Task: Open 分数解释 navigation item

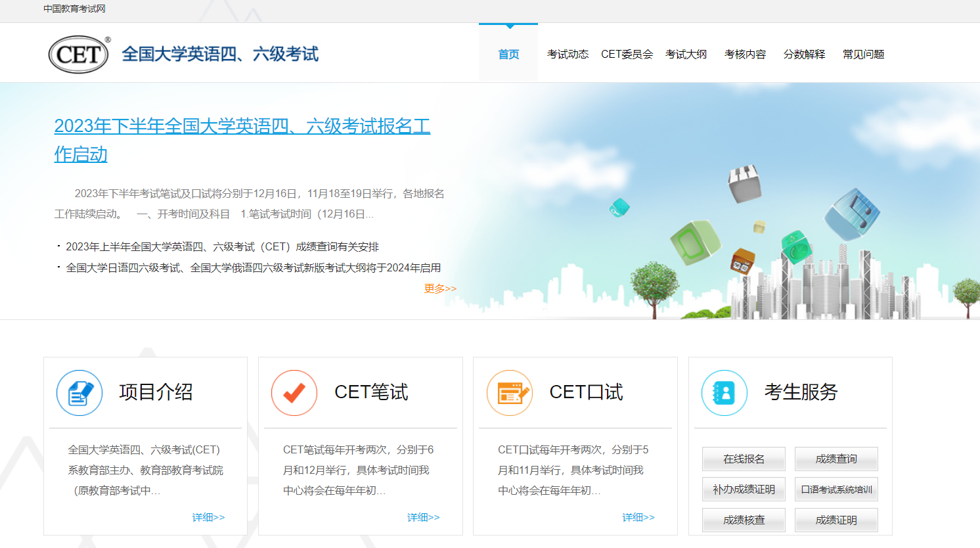Action: (x=804, y=54)
